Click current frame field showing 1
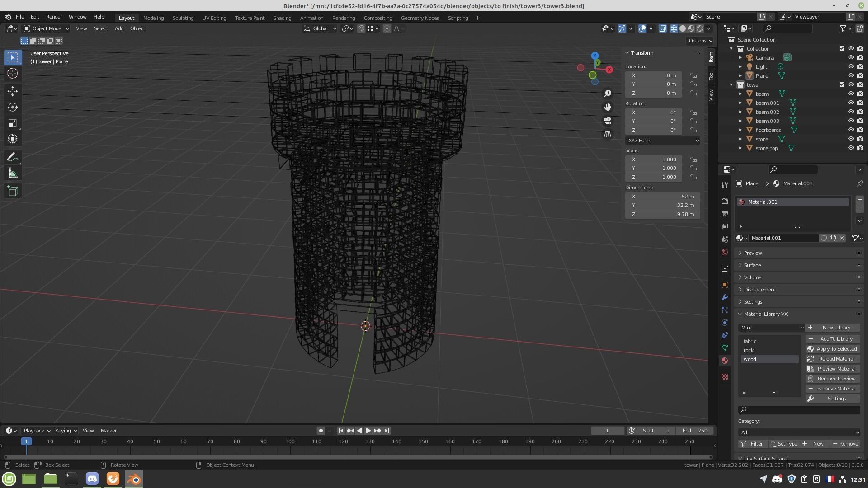Viewport: 868px width, 488px height. point(607,431)
